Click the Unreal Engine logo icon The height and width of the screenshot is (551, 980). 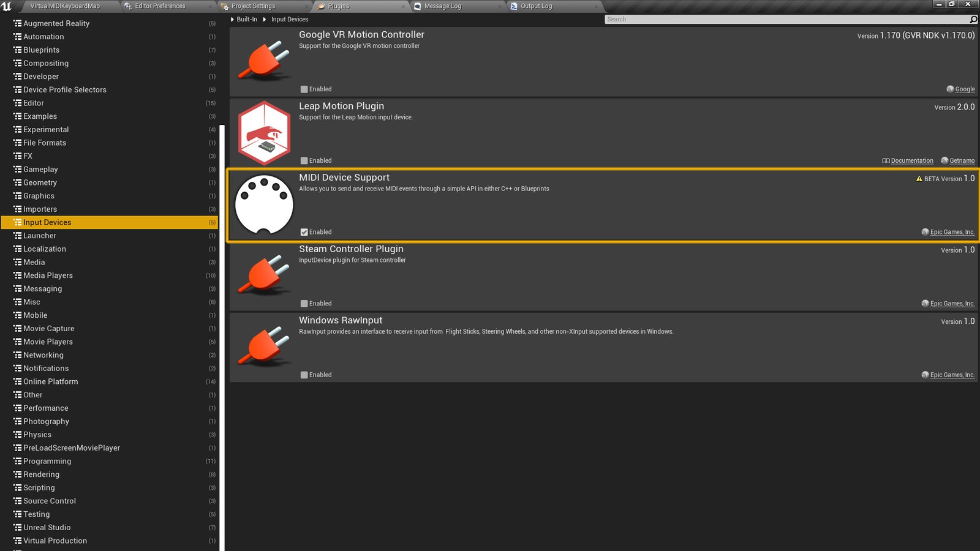pyautogui.click(x=7, y=6)
